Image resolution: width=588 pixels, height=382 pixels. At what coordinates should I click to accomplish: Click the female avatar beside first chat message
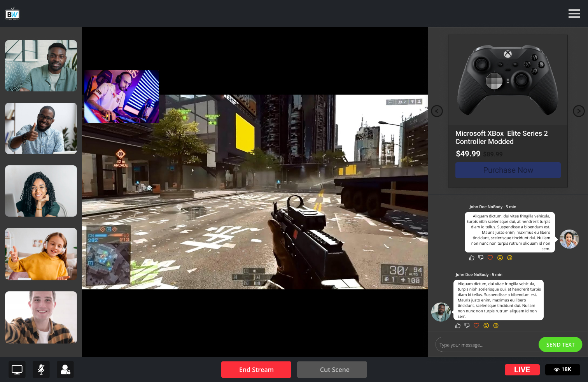coord(569,239)
